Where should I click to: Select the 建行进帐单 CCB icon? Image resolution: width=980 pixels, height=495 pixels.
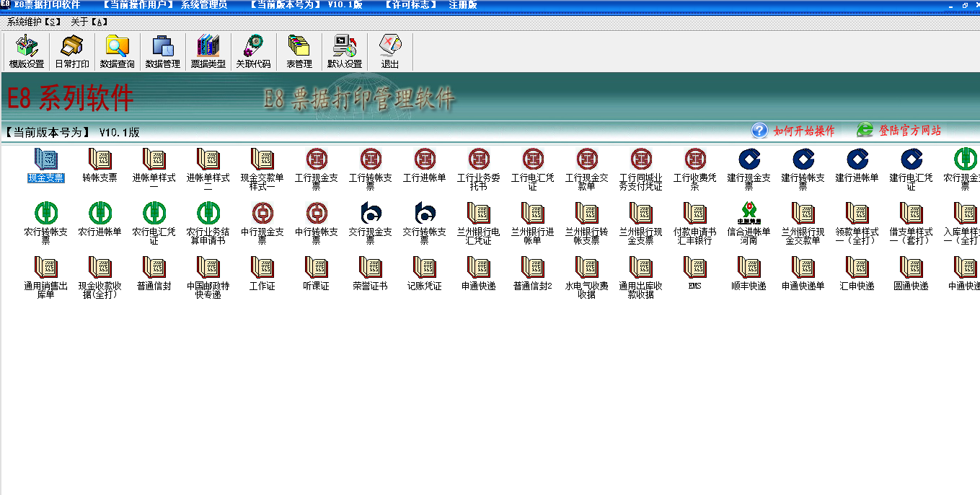click(x=857, y=166)
